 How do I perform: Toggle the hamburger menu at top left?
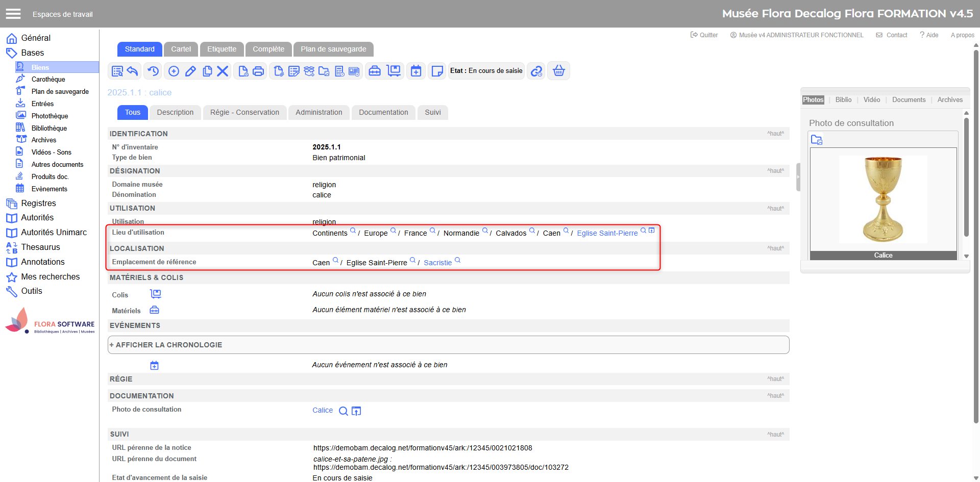[13, 14]
